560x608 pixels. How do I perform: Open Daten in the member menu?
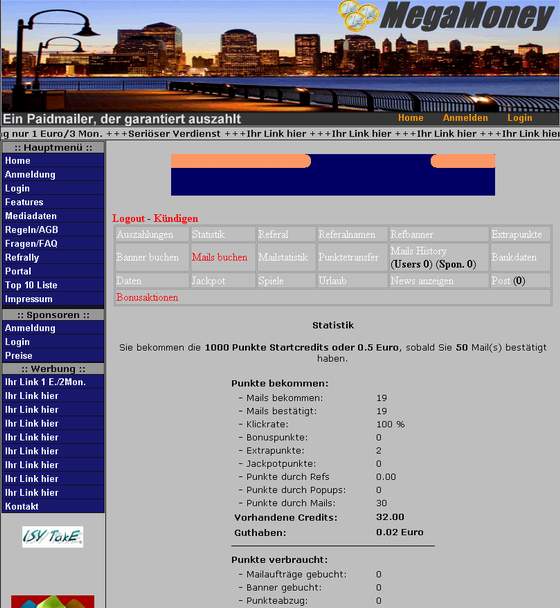(129, 281)
